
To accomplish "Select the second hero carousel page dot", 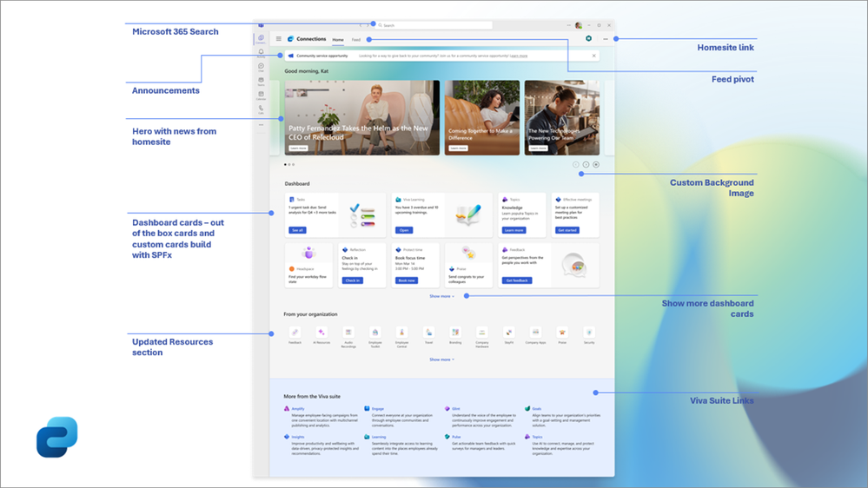I will pos(289,164).
